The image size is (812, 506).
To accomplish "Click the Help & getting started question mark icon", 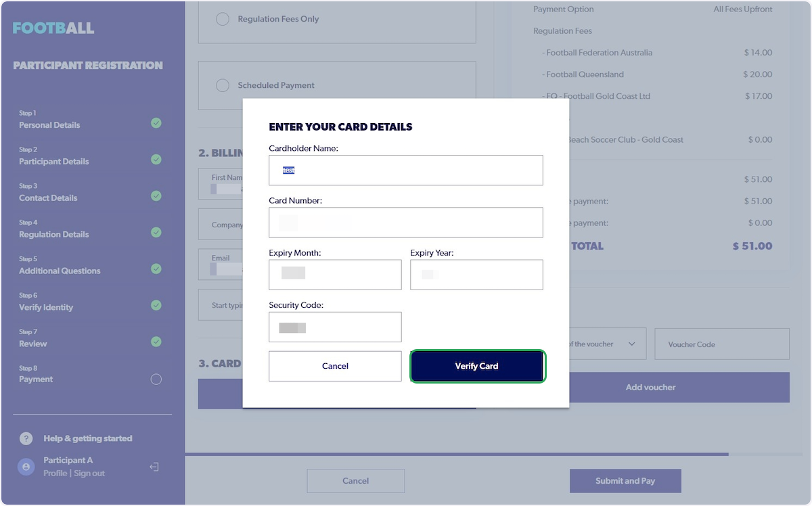I will 26,438.
